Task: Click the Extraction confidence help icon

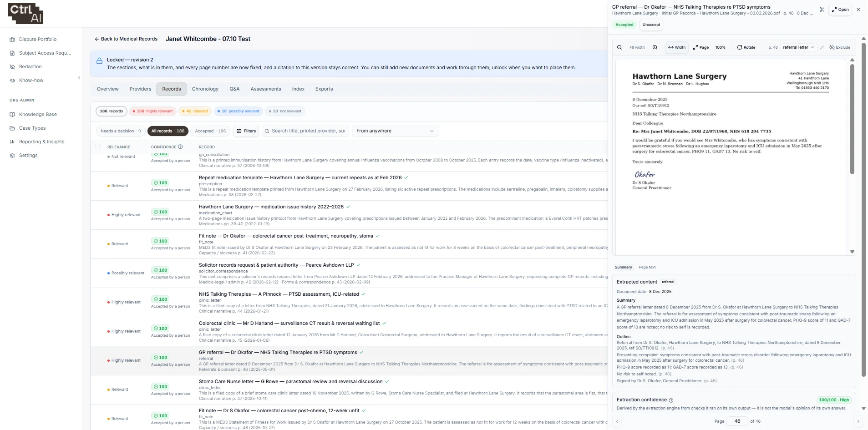Action: click(x=671, y=400)
